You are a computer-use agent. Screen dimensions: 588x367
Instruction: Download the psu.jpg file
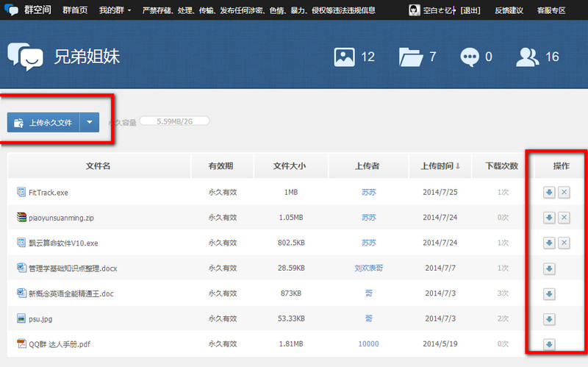548,318
